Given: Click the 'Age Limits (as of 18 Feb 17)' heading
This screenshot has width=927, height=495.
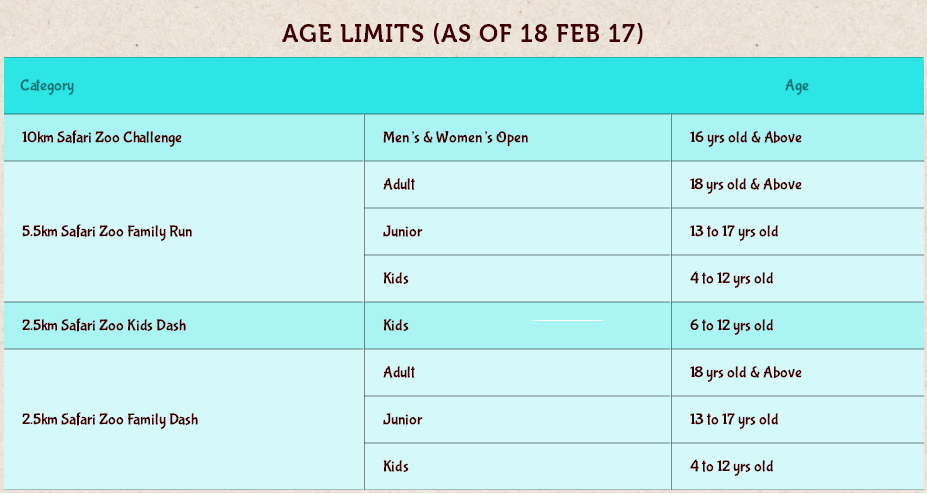Looking at the screenshot, I should click(462, 33).
